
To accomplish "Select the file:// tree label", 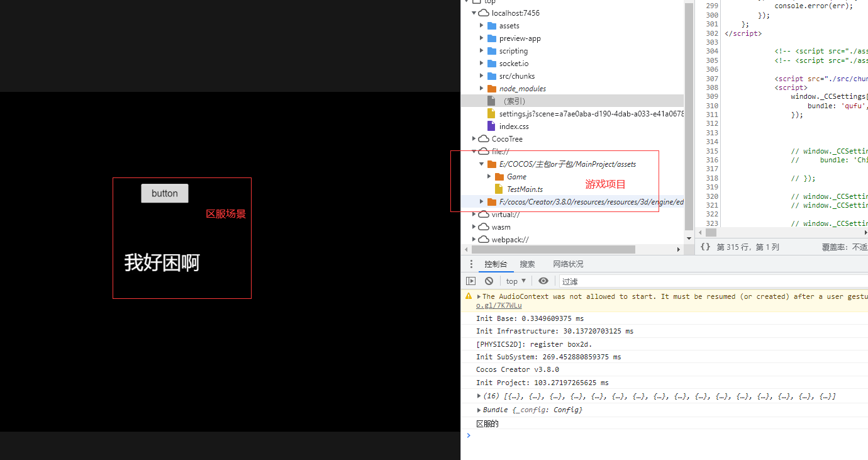I will click(501, 152).
